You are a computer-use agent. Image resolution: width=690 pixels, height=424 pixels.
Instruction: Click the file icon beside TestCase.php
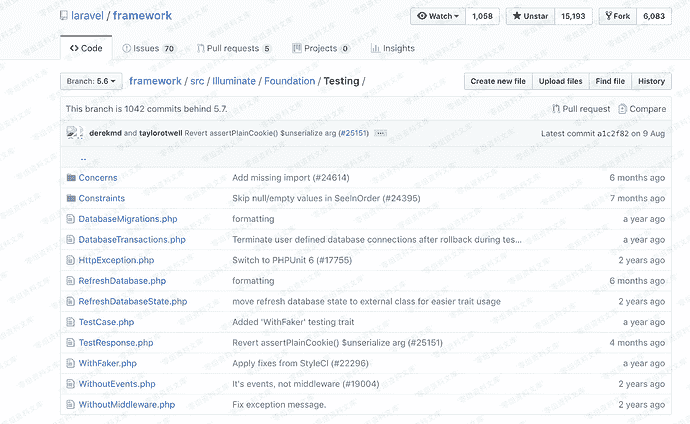[x=71, y=322]
